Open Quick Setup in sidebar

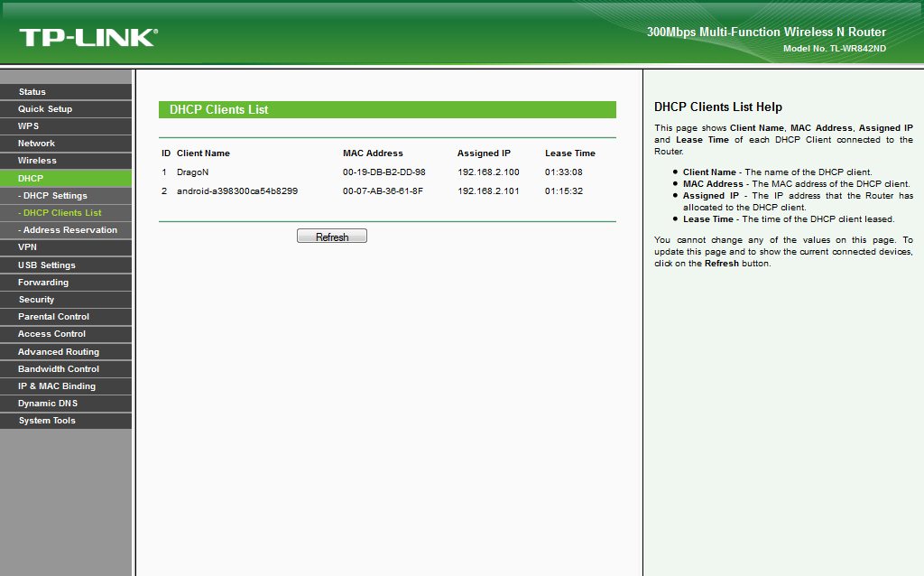pyautogui.click(x=65, y=109)
